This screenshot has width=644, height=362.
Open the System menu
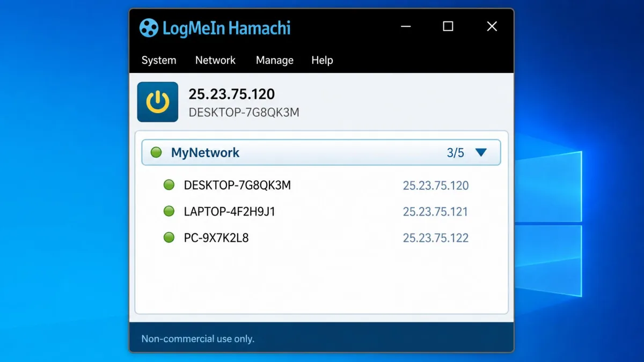click(x=159, y=61)
